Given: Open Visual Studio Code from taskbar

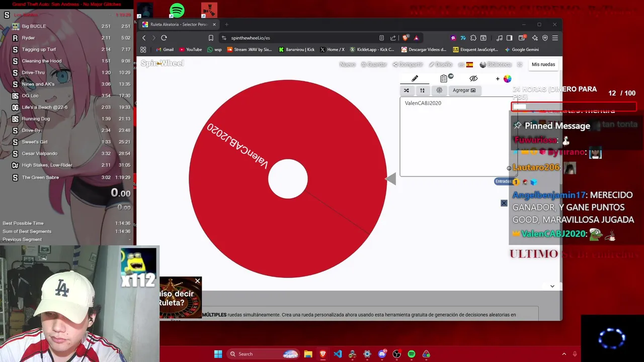Looking at the screenshot, I should click(x=338, y=354).
